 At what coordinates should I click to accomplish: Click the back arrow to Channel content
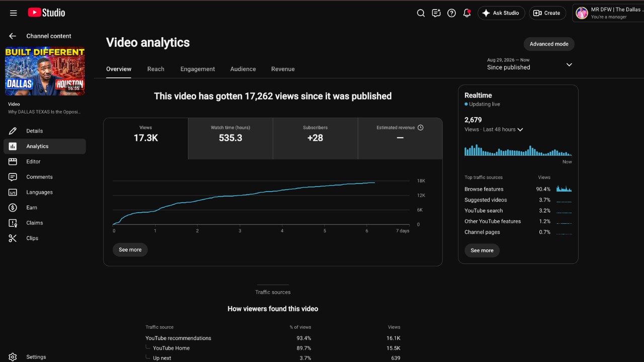(x=13, y=36)
